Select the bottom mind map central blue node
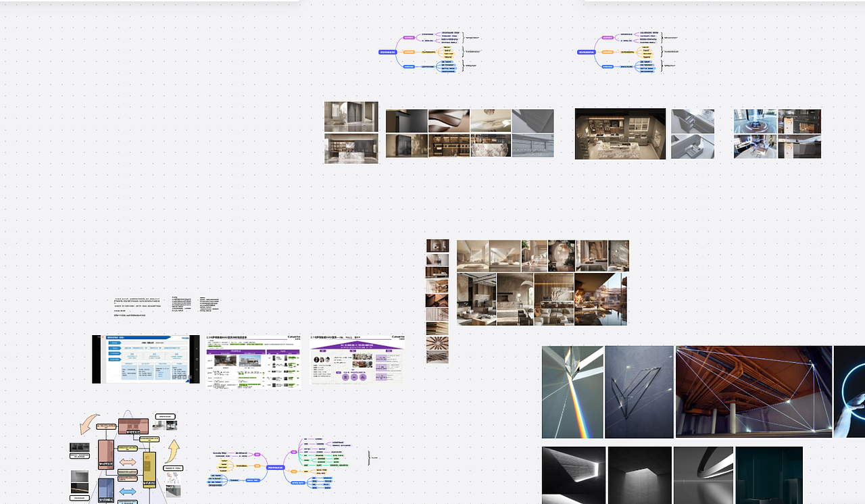The height and width of the screenshot is (504, 865). 274,467
